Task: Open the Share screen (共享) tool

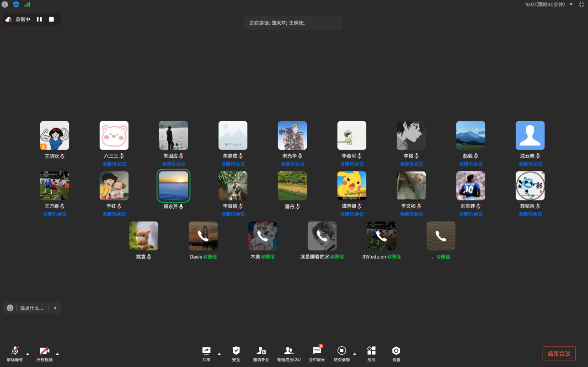Action: (x=206, y=351)
